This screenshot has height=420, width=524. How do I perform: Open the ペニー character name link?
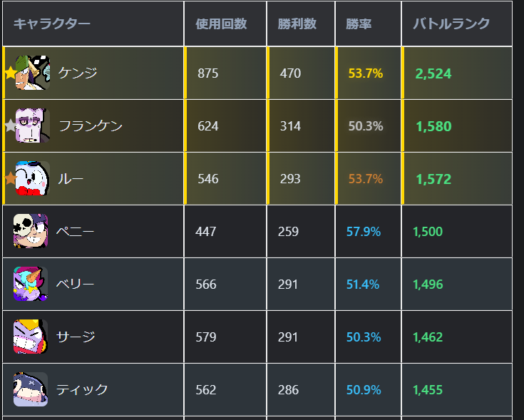[76, 231]
